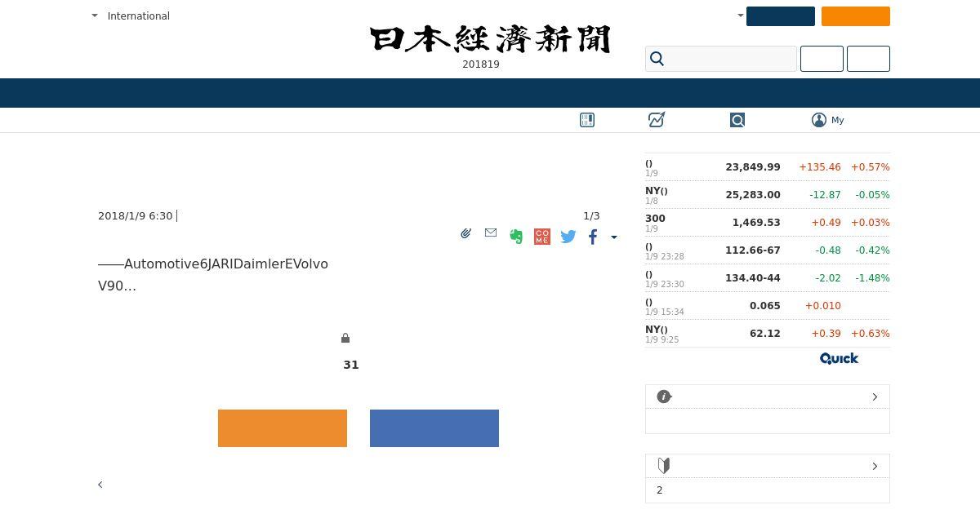Image resolution: width=980 pixels, height=514 pixels.
Task: Click the first outlined button beside search
Action: click(822, 59)
